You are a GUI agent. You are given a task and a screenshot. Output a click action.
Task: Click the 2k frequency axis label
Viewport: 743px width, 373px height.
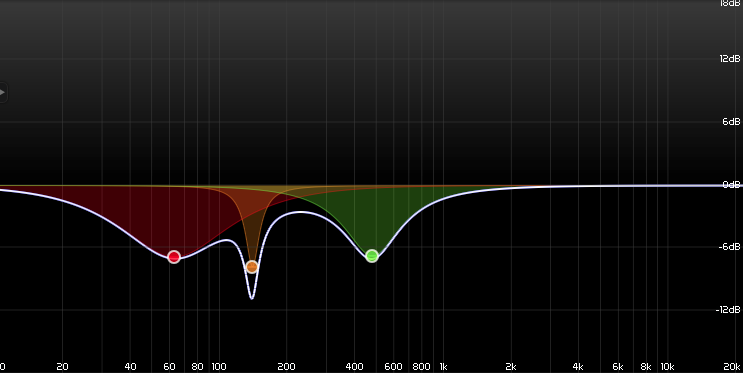[510, 367]
